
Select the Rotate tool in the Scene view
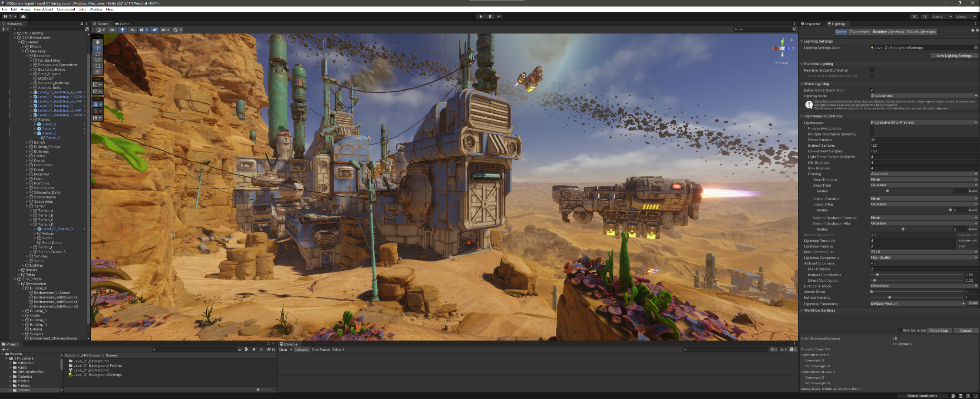coord(97,54)
